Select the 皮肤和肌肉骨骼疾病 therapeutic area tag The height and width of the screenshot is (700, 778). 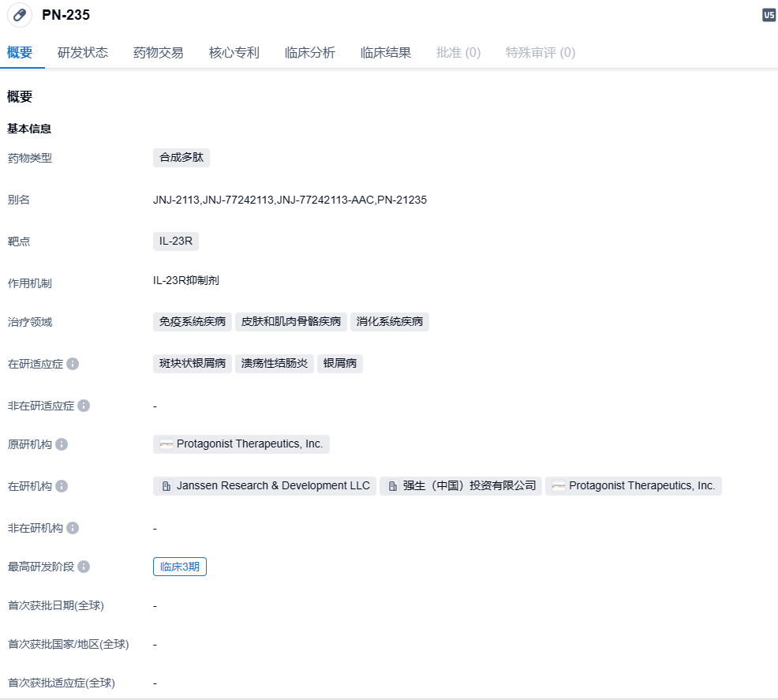[x=291, y=322]
